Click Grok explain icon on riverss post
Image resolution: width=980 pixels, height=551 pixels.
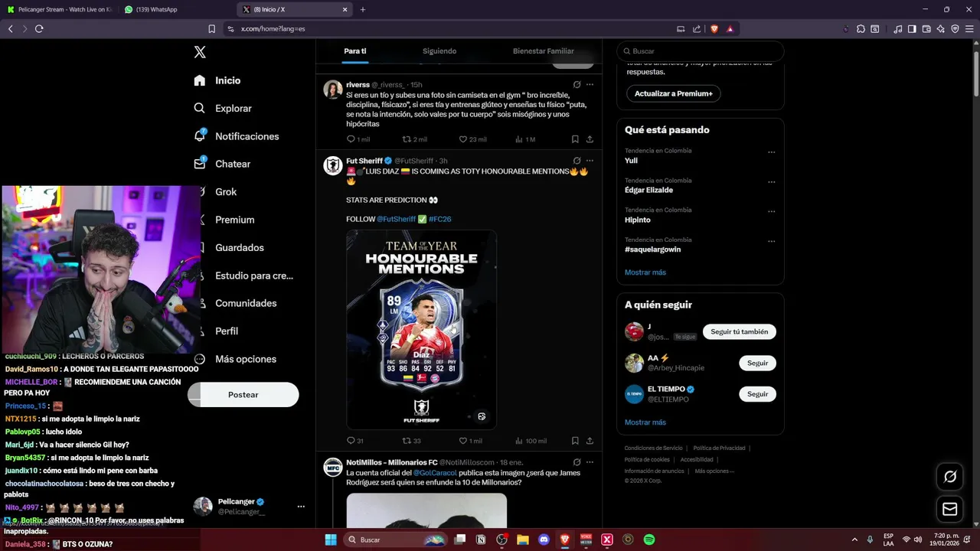point(577,85)
